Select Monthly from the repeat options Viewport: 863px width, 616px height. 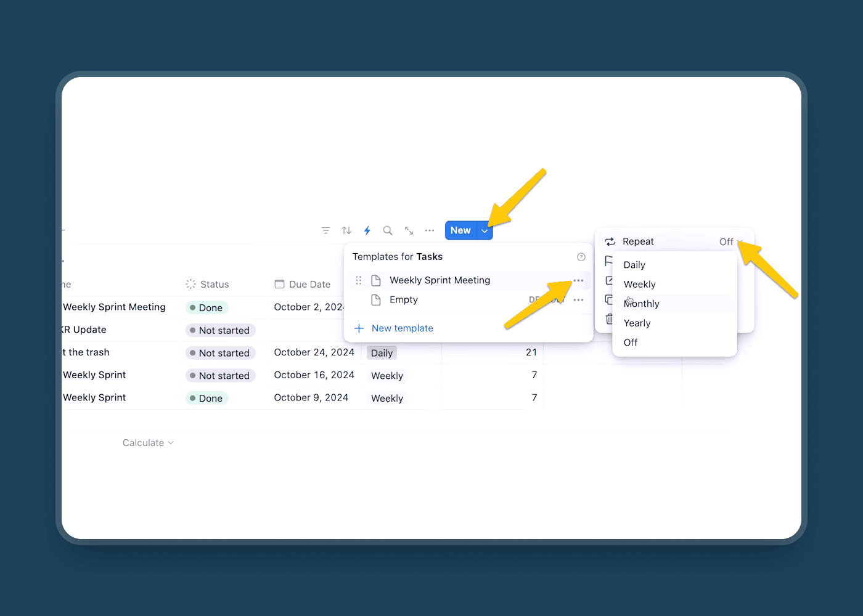642,304
